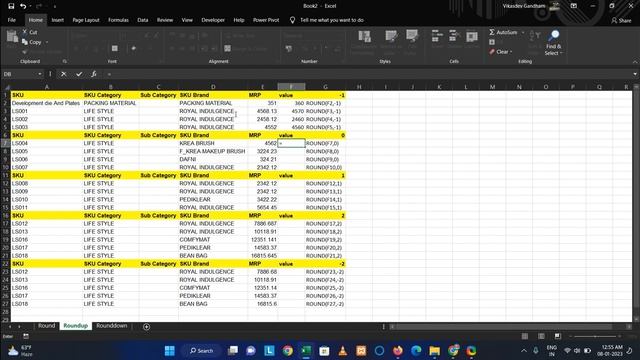
Task: Open Insert Function fx dialog
Action: point(94,74)
